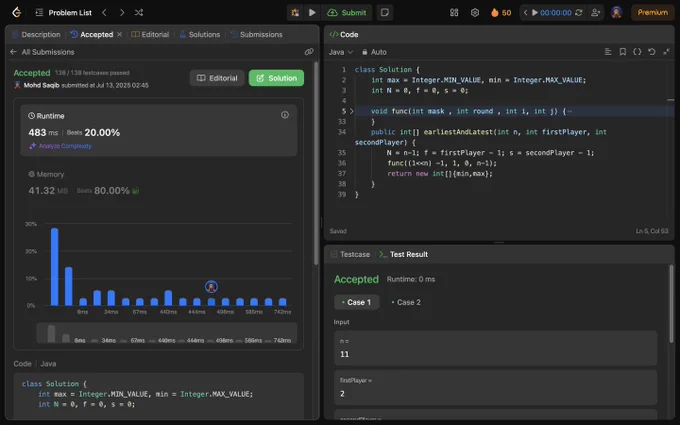Go to the next problem chevron
Image resolution: width=680 pixels, height=425 pixels.
(122, 13)
